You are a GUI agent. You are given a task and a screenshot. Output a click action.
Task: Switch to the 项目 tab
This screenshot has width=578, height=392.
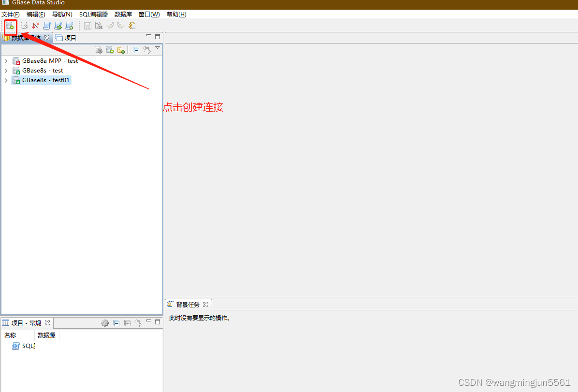(65, 37)
